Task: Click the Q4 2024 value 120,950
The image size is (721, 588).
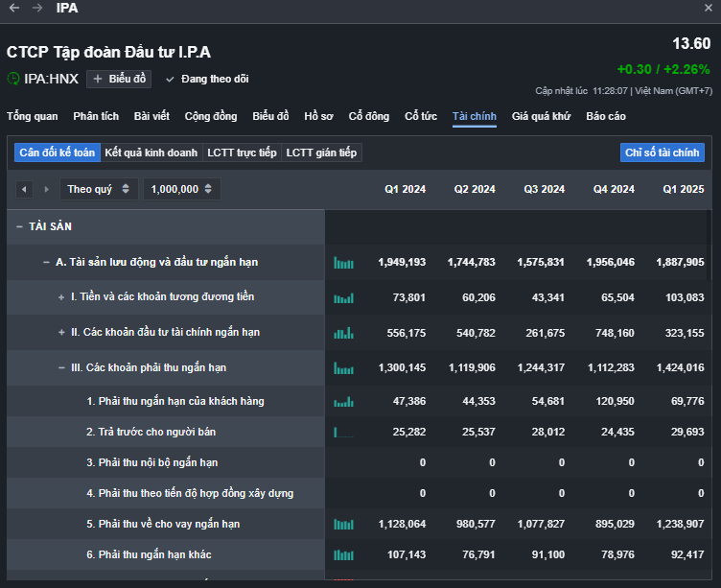Action: [615, 401]
